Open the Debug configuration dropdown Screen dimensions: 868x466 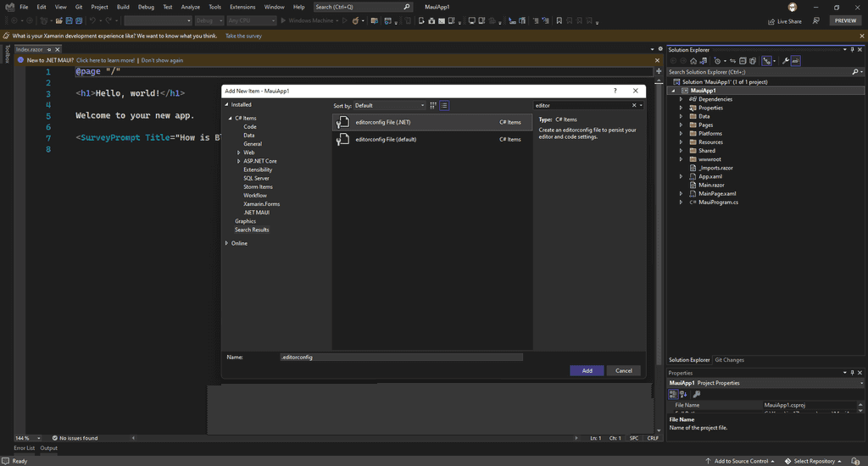[209, 20]
